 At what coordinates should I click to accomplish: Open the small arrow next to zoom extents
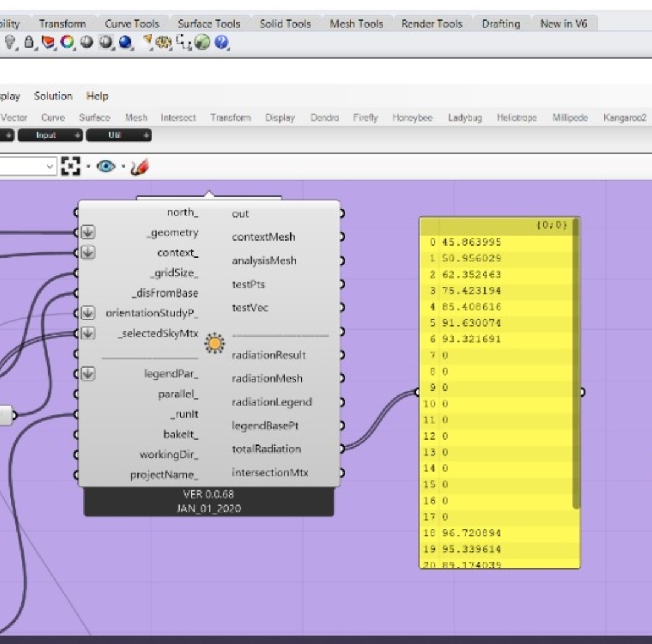pos(88,167)
